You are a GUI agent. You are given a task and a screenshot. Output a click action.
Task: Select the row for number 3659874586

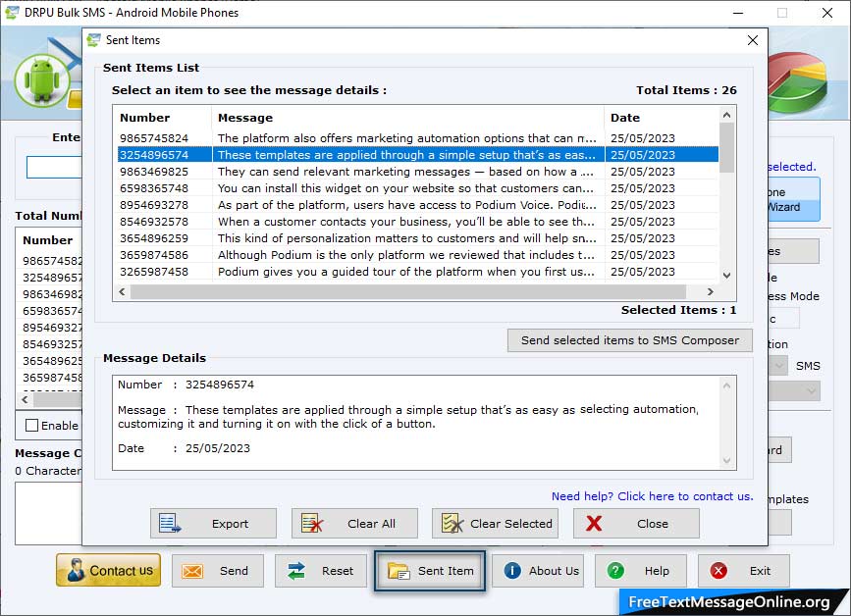418,255
